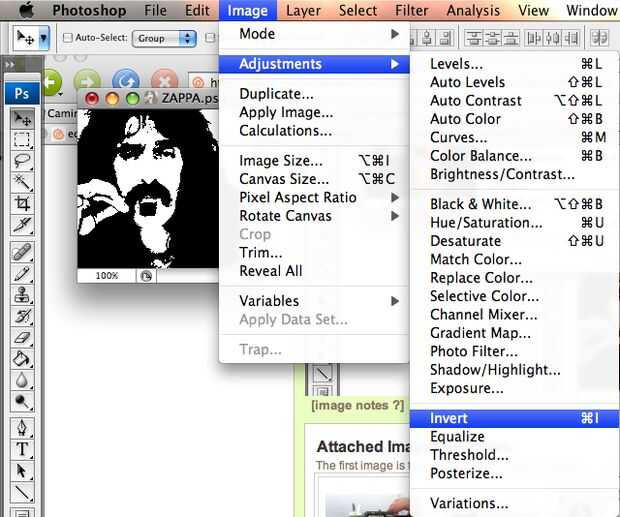The image size is (620, 517).
Task: Choose Levels... adjustment
Action: pyautogui.click(x=515, y=64)
